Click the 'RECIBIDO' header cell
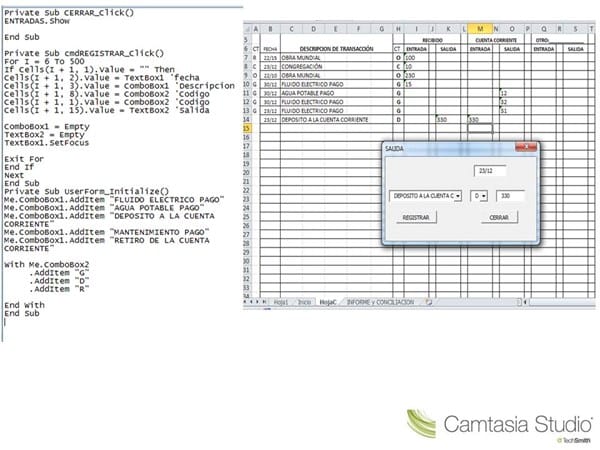Image resolution: width=600 pixels, height=450 pixels. pos(432,40)
